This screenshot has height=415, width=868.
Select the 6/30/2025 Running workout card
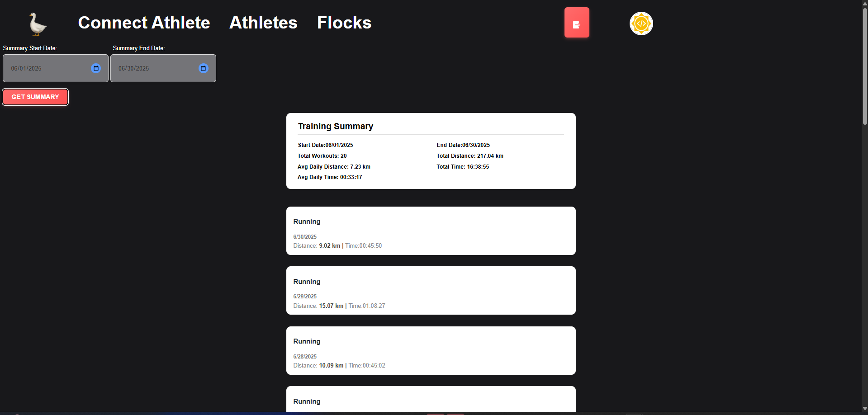[x=431, y=231]
